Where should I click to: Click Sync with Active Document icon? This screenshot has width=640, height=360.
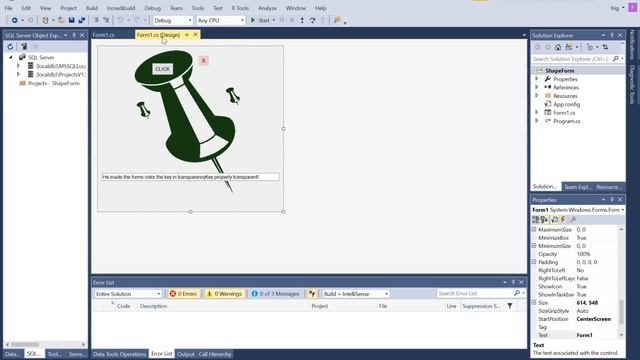point(605,47)
